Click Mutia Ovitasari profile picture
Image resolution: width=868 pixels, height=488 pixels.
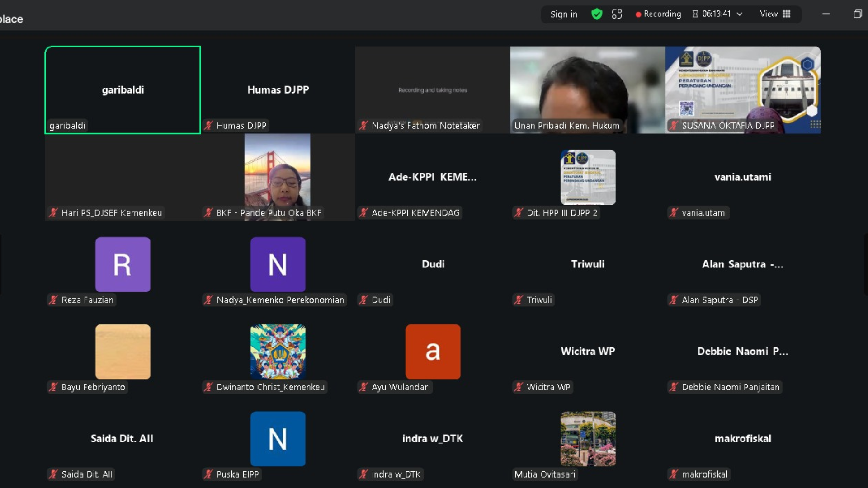pyautogui.click(x=588, y=438)
